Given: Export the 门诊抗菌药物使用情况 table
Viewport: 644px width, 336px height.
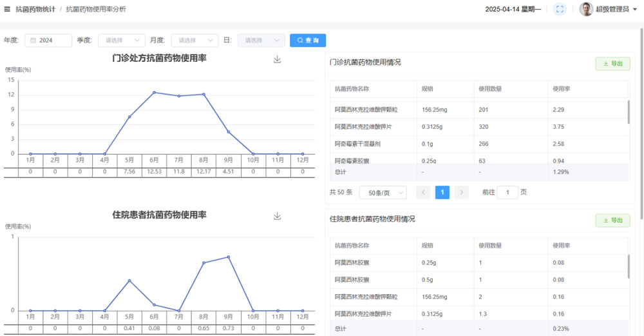Looking at the screenshot, I should point(612,63).
